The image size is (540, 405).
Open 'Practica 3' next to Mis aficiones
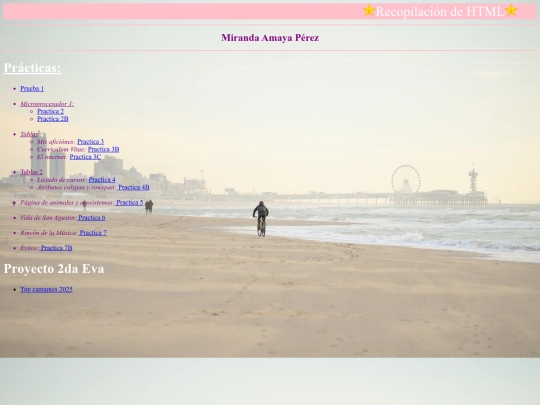tap(91, 142)
